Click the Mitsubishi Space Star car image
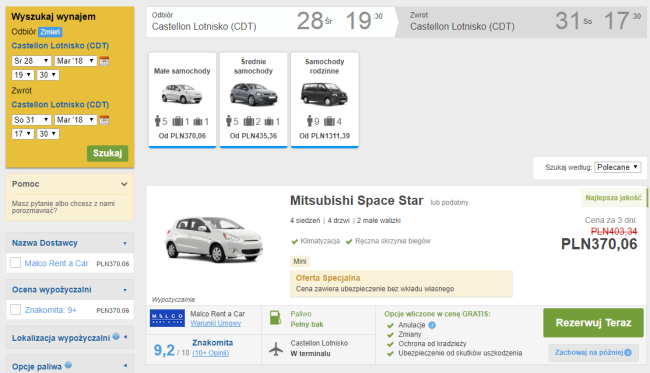Viewport: 650px width, 373px height. tap(213, 239)
